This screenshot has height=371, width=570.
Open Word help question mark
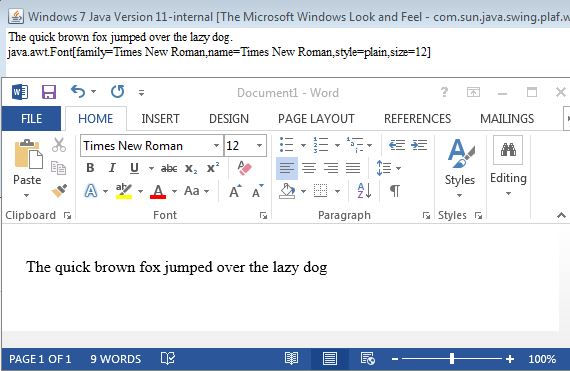(444, 92)
